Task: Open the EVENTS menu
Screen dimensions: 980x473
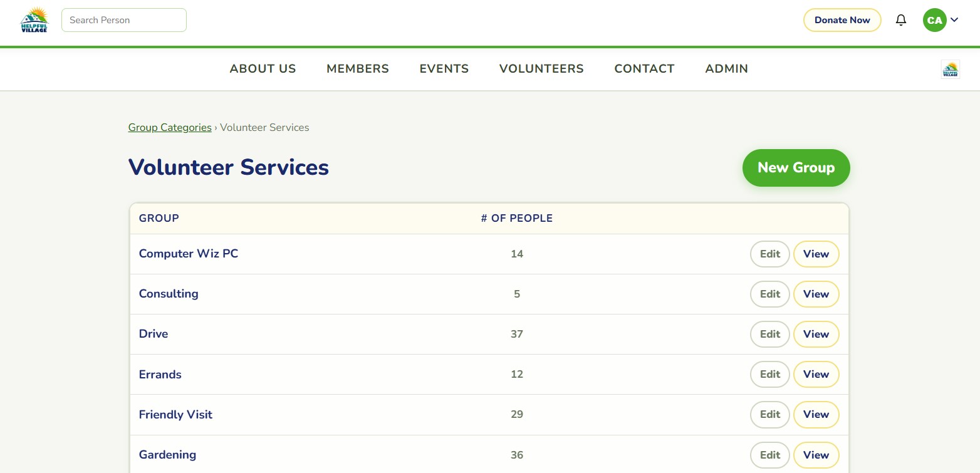Action: [x=444, y=69]
